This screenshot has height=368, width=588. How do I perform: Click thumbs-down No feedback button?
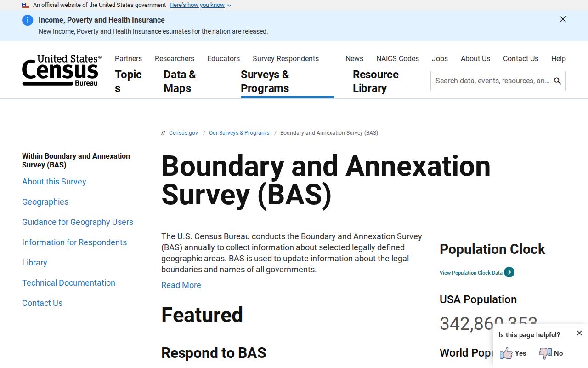(x=551, y=353)
